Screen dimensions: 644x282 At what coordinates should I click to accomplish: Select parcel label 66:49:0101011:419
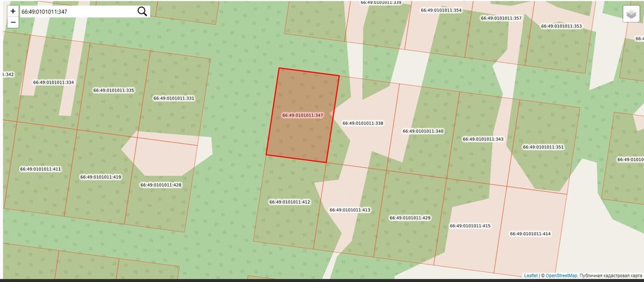click(100, 177)
